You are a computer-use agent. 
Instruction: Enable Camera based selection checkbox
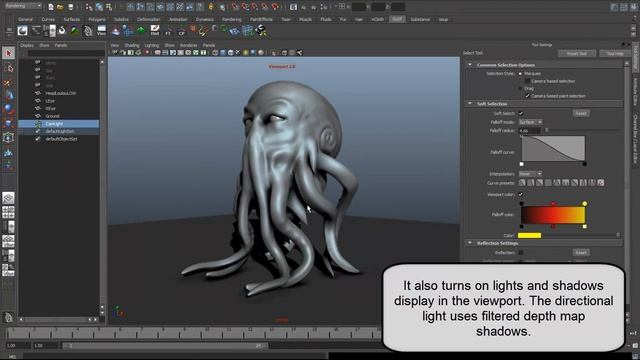(x=528, y=81)
